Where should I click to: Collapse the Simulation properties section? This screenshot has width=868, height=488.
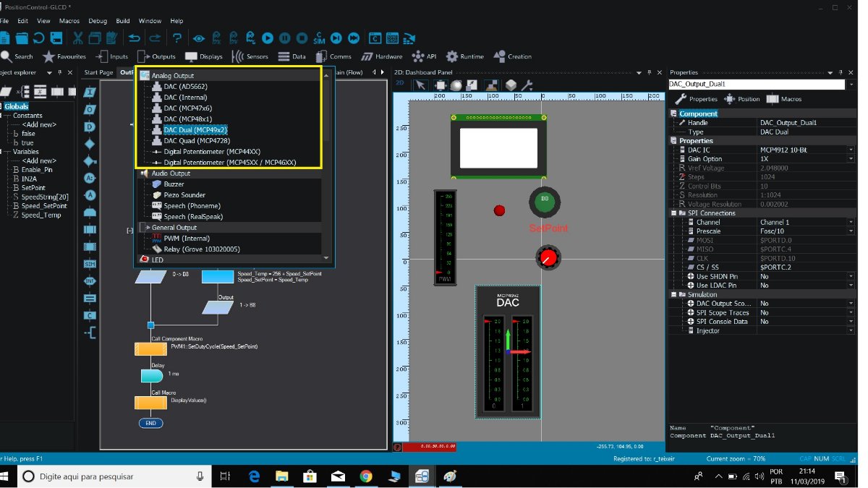(674, 294)
